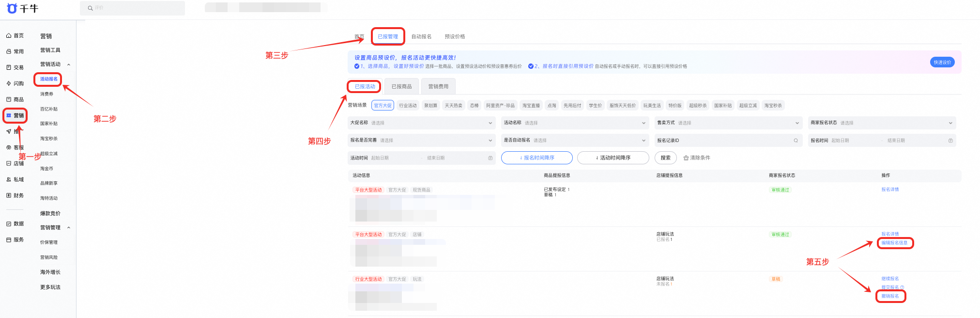Select the 超级秒杀 scene filter
Image resolution: width=980 pixels, height=318 pixels.
coord(698,106)
